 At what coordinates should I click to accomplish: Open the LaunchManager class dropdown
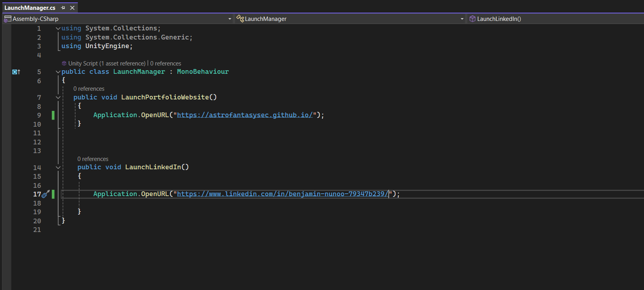pos(462,19)
